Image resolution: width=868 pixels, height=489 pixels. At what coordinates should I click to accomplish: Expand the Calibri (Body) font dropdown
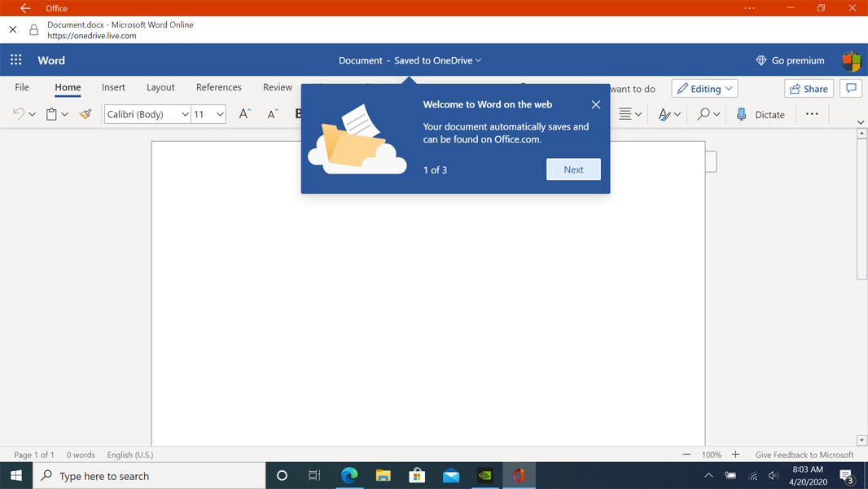(x=185, y=115)
